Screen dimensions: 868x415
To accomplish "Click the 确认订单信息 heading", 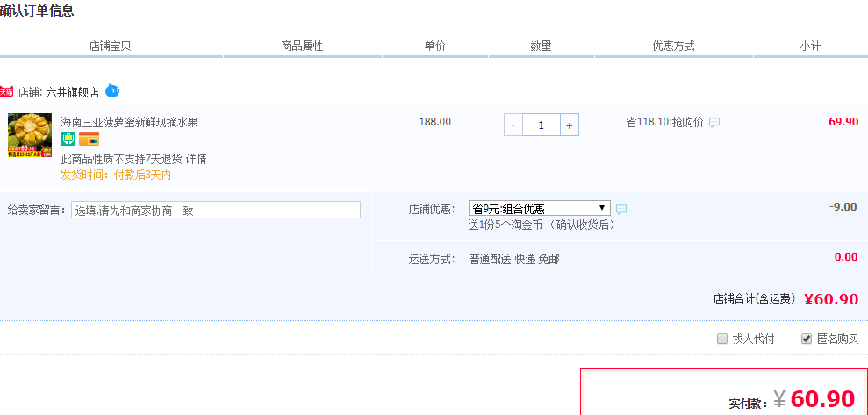I will 37,11.
